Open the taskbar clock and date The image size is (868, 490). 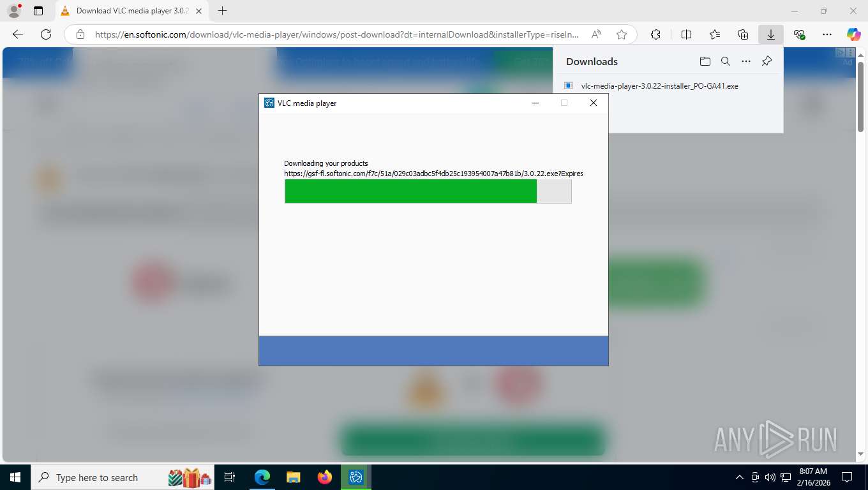click(813, 477)
